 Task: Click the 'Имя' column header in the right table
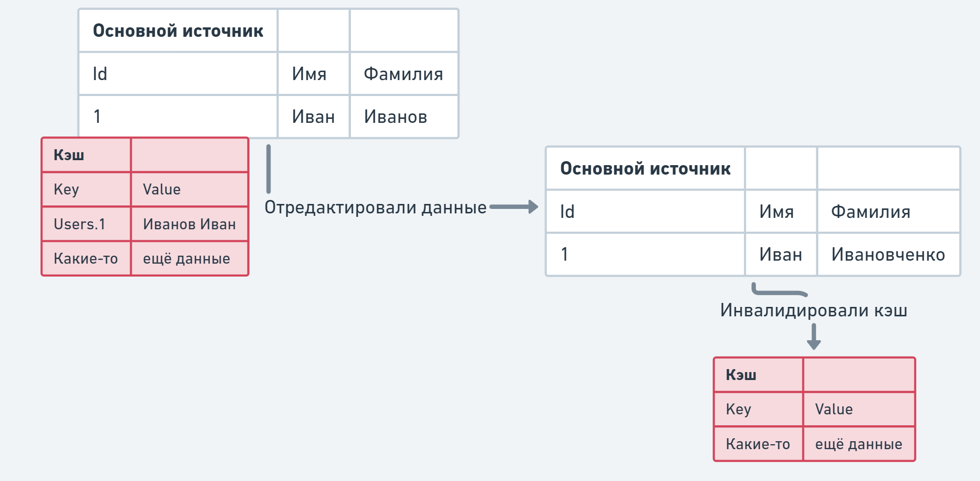coord(776,212)
